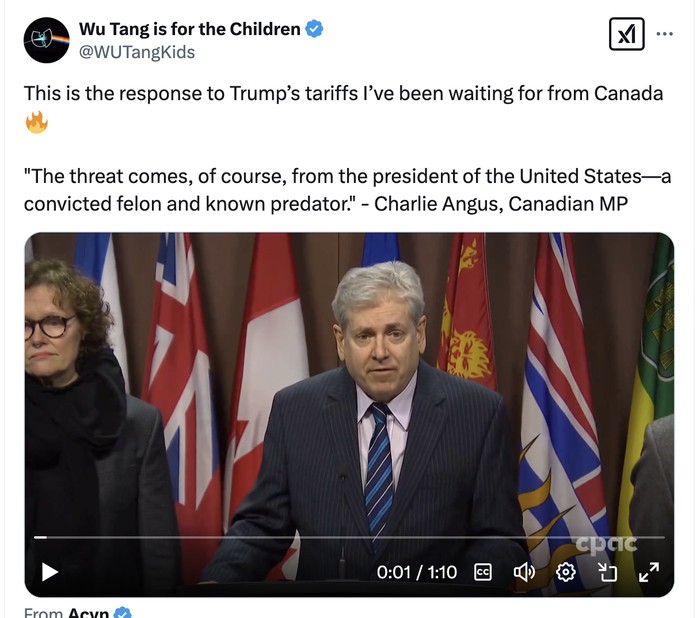This screenshot has height=618, width=700.
Task: Mute the video audio
Action: click(523, 572)
